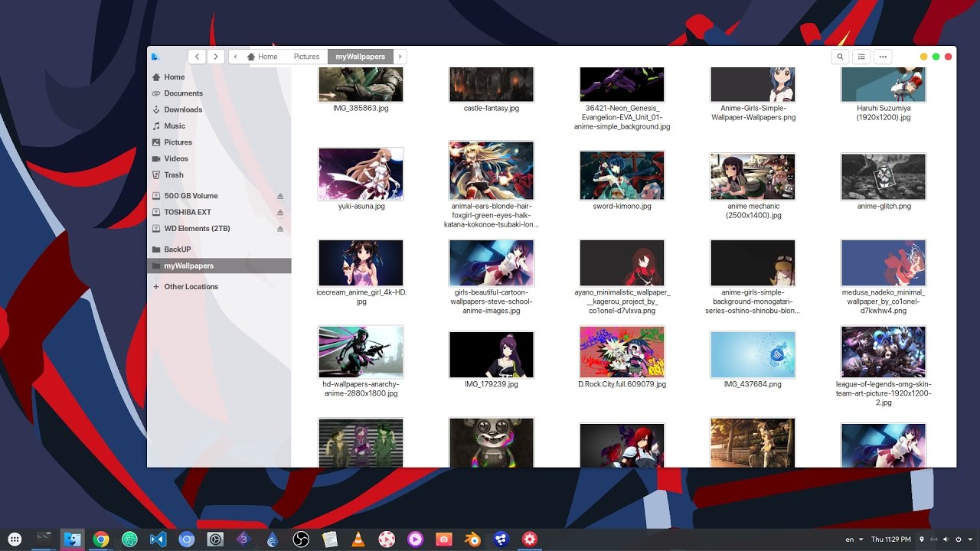980x551 pixels.
Task: Open the BackUP bookmark in the sidebar
Action: coord(219,249)
